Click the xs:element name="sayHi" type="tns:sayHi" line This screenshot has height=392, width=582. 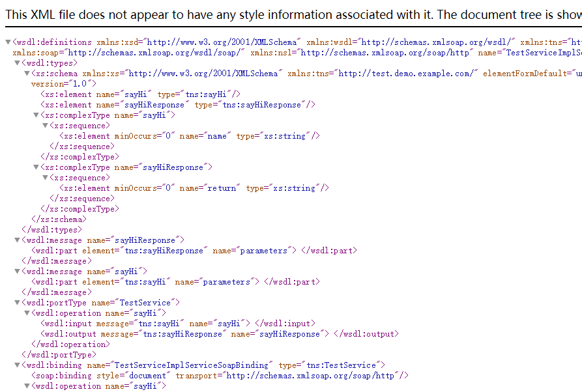[x=141, y=94]
